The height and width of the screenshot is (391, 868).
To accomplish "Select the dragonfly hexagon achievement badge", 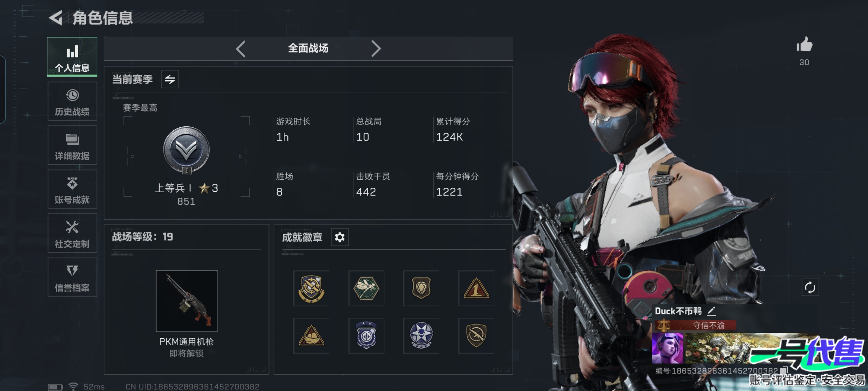I will tap(366, 288).
